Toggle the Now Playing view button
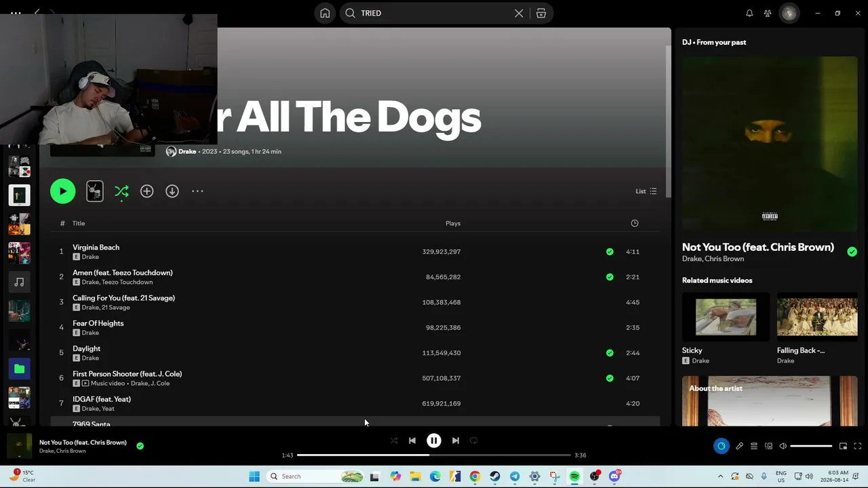 tap(721, 446)
